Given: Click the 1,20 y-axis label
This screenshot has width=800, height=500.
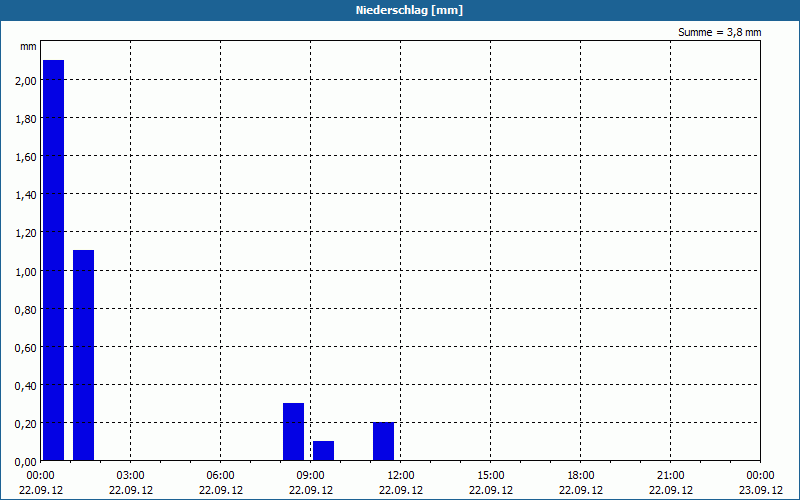Looking at the screenshot, I should pyautogui.click(x=26, y=233).
